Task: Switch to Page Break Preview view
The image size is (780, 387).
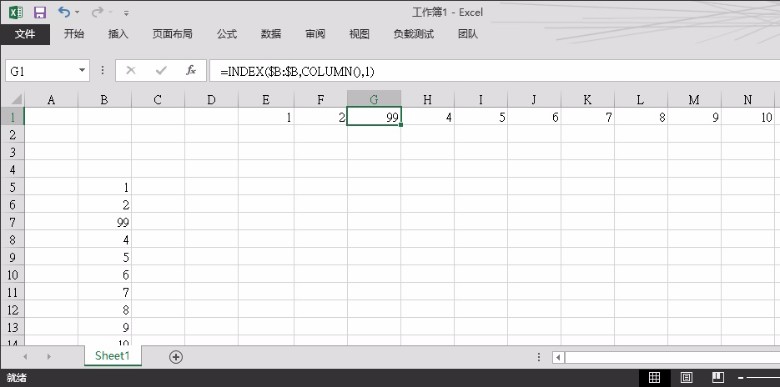Action: [x=718, y=377]
